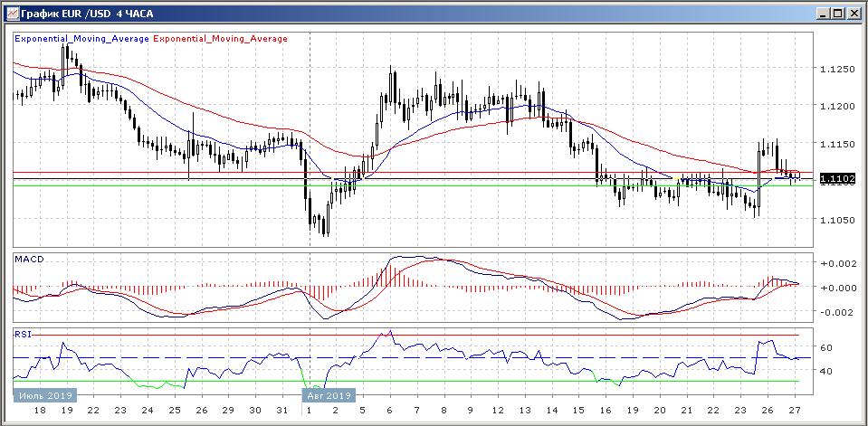Click the RSI 40 level label
868x426 pixels.
coord(825,371)
